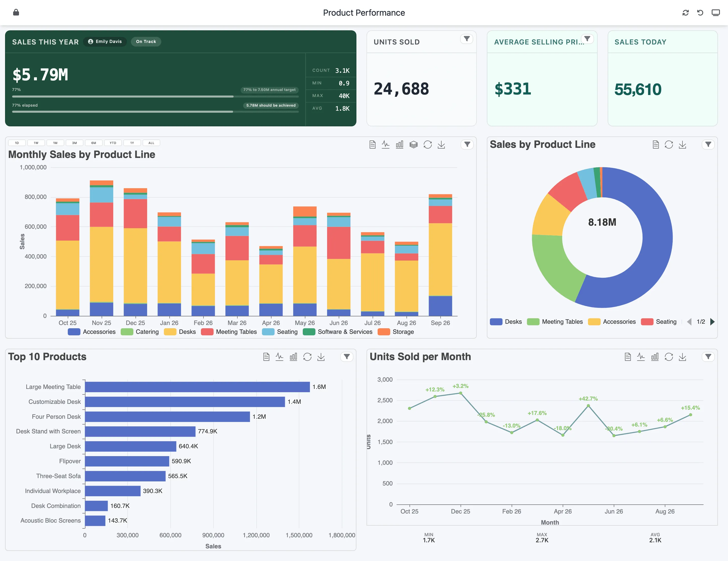The image size is (728, 561).
Task: Select the 3M time range
Action: pos(74,143)
